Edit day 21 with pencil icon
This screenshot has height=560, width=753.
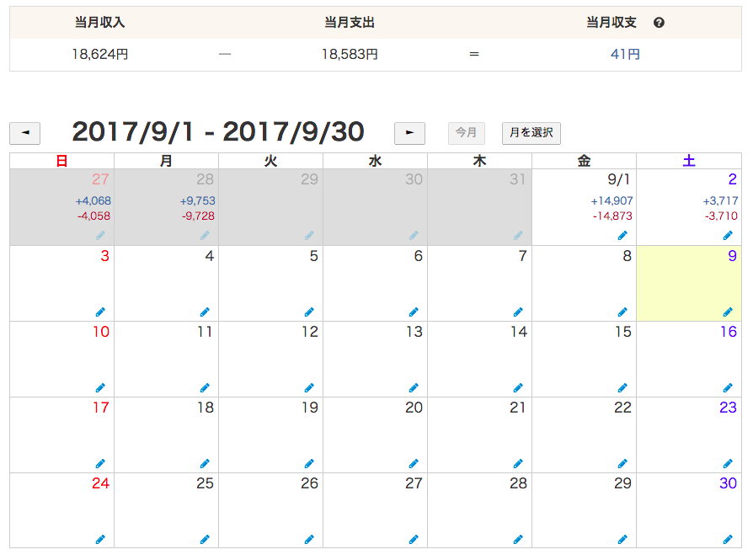(518, 463)
